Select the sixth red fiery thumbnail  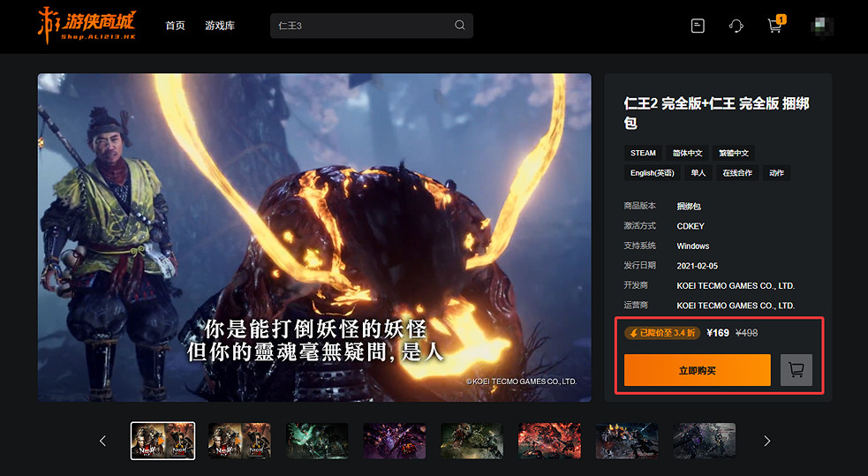coord(550,441)
